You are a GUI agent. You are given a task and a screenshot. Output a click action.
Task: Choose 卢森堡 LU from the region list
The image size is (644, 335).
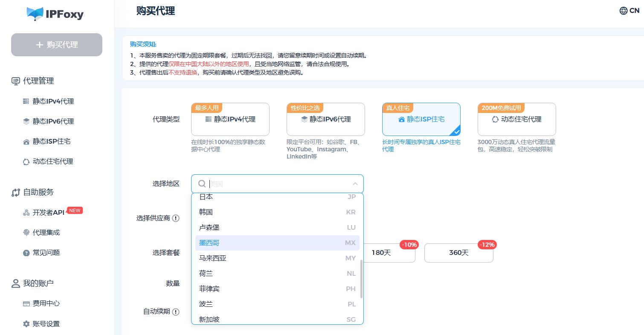point(277,228)
